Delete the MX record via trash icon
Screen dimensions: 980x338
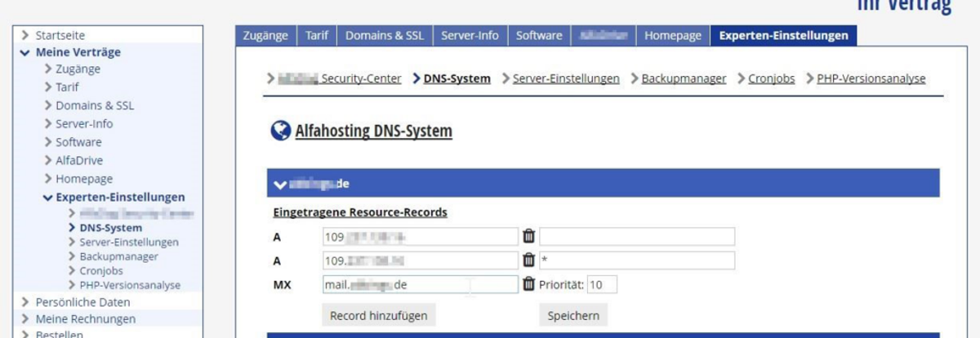tap(529, 284)
